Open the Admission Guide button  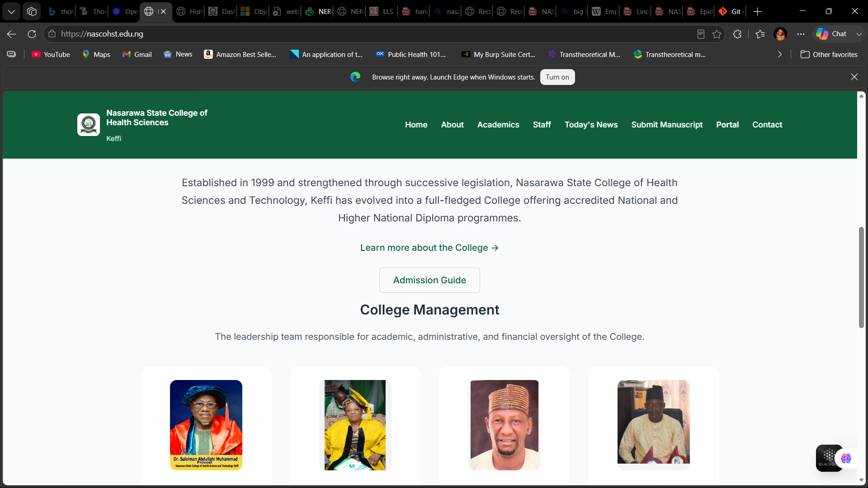[429, 280]
